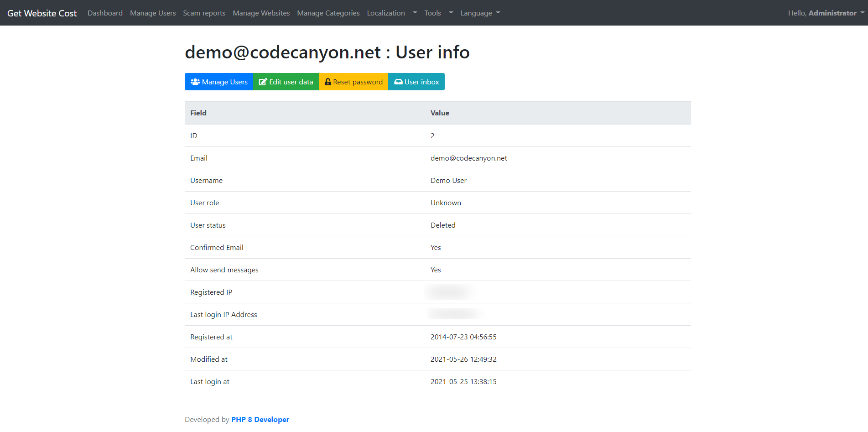Expand the Language selector dropdown
Image resolution: width=868 pixels, height=432 pixels.
(x=479, y=13)
